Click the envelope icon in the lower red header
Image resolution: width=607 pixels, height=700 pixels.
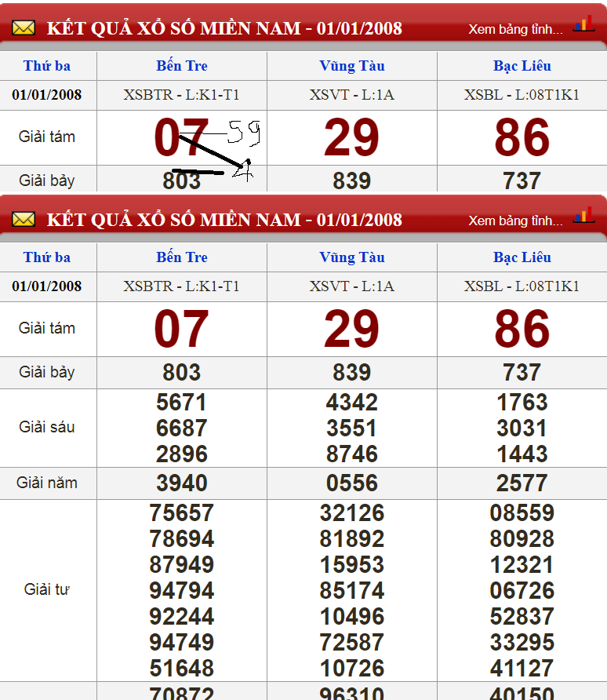(24, 220)
